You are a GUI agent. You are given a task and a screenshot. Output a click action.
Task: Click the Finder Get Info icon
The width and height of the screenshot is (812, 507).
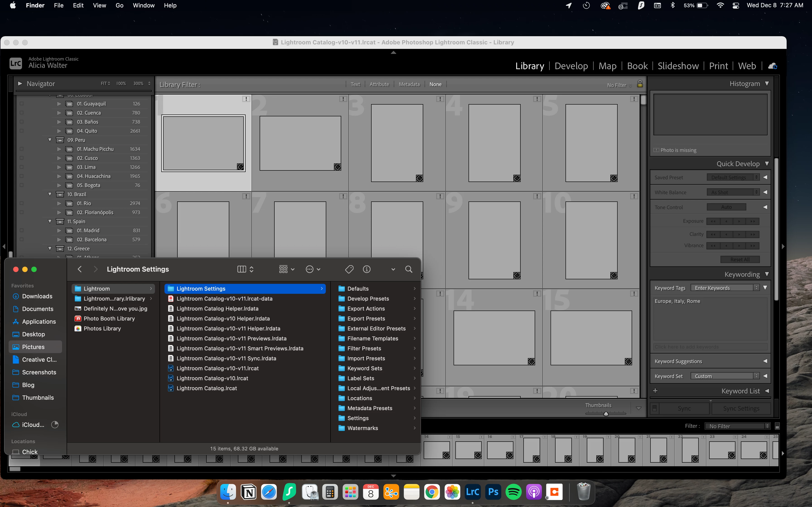point(367,269)
